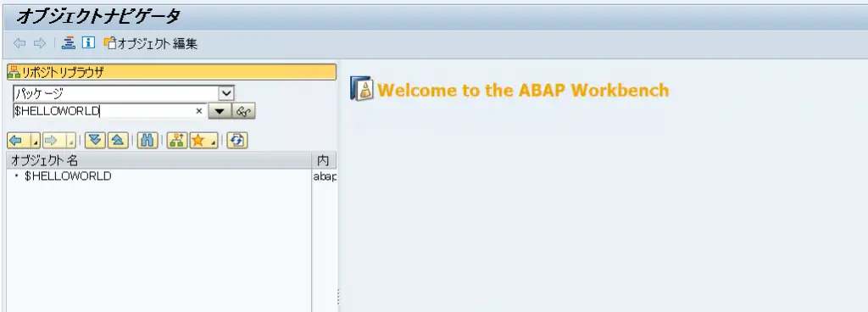
Task: Open the favorites star dropdown arrow
Action: pos(213,141)
